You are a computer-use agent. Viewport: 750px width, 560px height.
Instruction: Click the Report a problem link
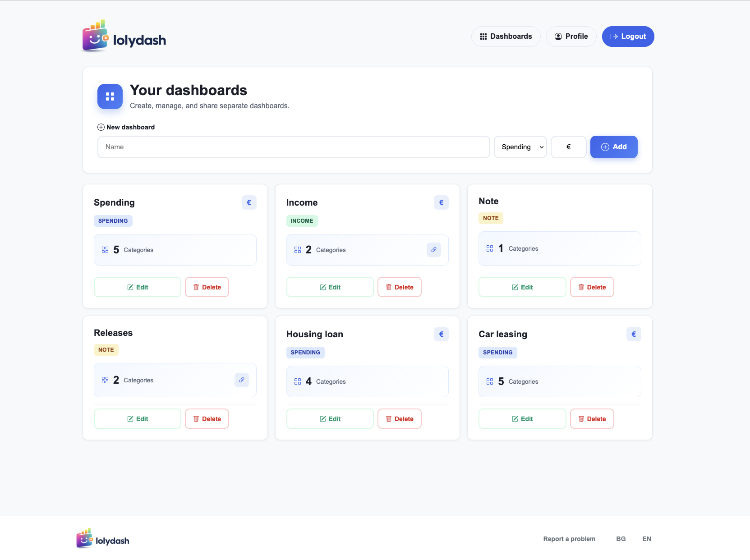569,539
